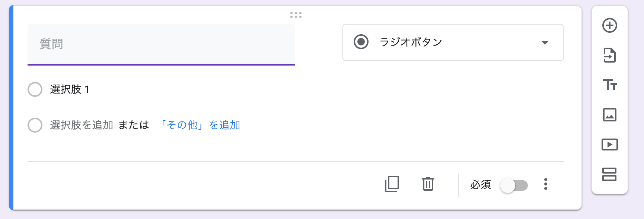Add a new question with plus icon
This screenshot has width=644, height=219.
[x=610, y=25]
